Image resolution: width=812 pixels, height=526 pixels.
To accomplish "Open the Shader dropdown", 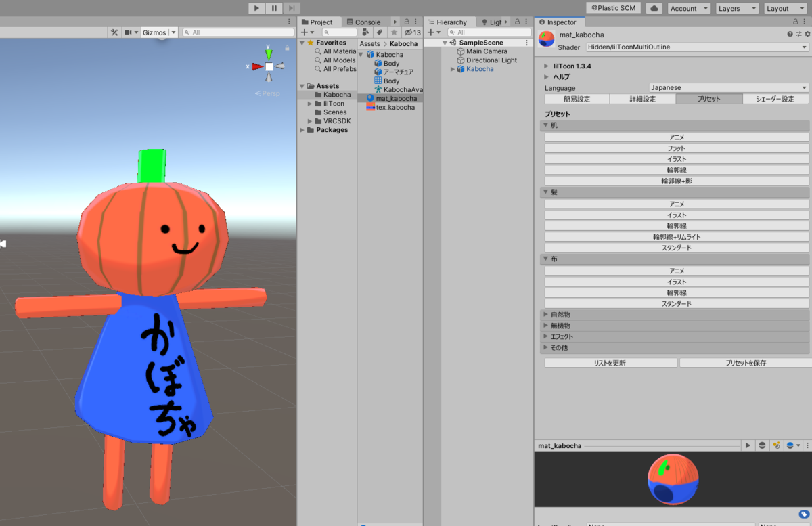I will coord(697,47).
